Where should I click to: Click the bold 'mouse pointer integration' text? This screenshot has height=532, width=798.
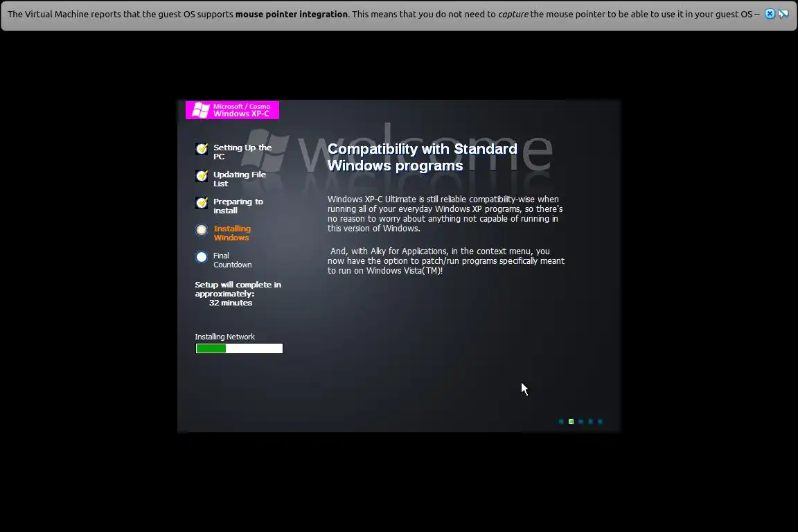[292, 15]
